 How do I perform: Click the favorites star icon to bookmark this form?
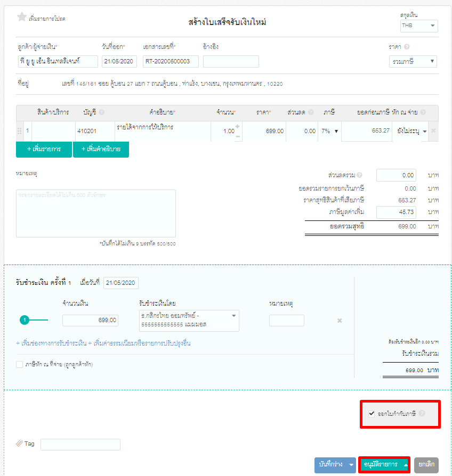[x=21, y=16]
